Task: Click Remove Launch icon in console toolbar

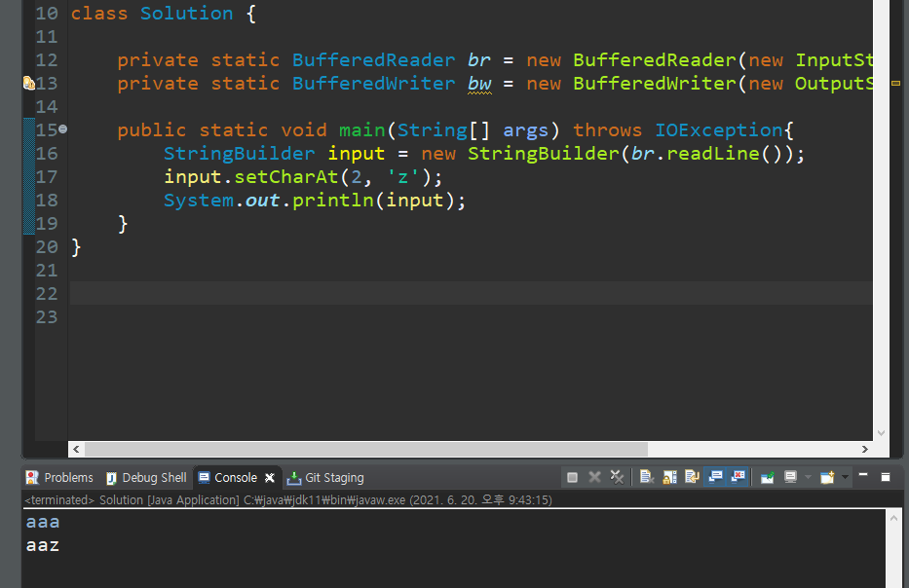Action: click(x=594, y=477)
